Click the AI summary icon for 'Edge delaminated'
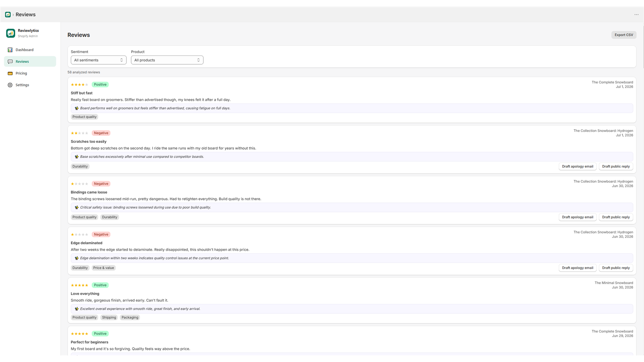Screen dimensions: 644x362 [x=76, y=258]
